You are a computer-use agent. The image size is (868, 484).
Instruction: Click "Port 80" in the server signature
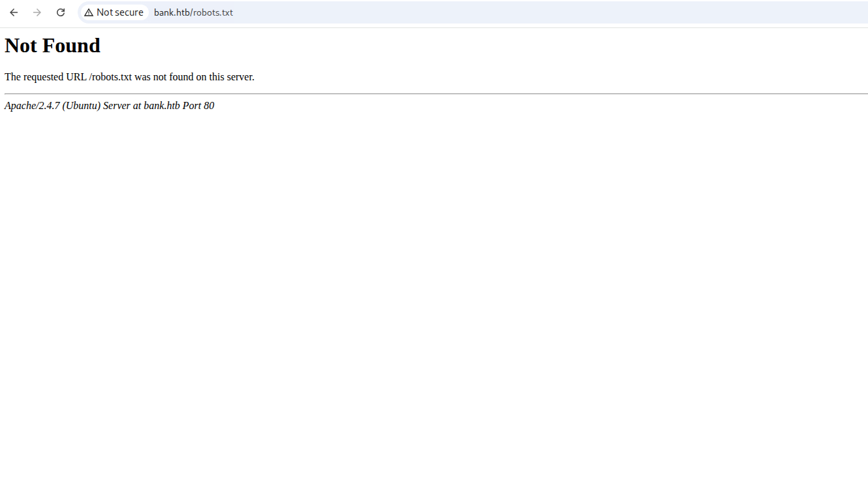[x=198, y=106]
